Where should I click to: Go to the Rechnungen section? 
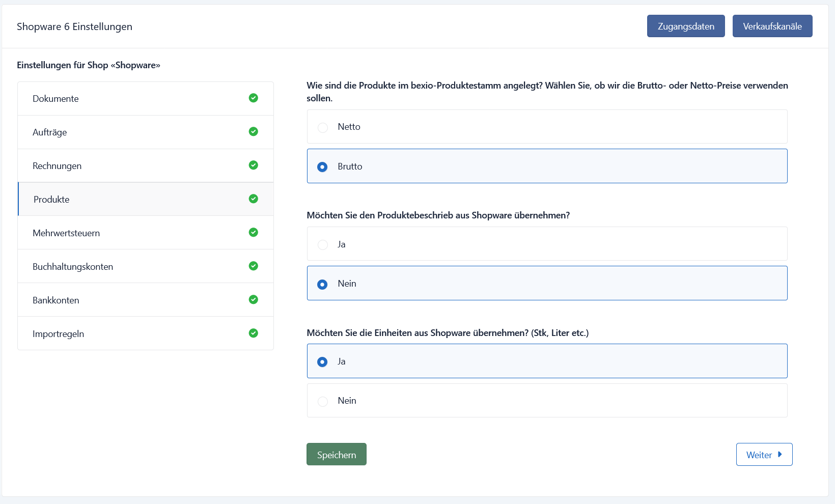(146, 165)
